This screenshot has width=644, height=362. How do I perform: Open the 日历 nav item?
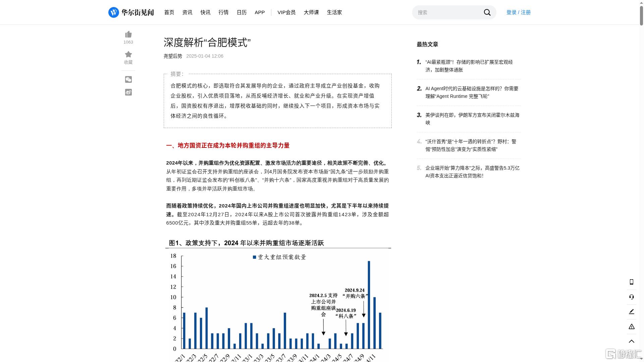click(241, 12)
